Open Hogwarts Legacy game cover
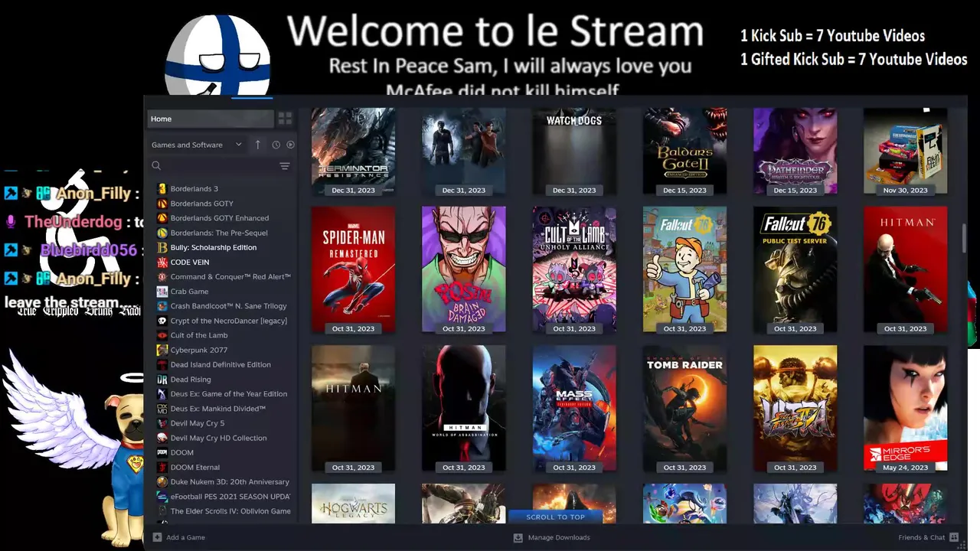The width and height of the screenshot is (980, 551). coord(353,504)
